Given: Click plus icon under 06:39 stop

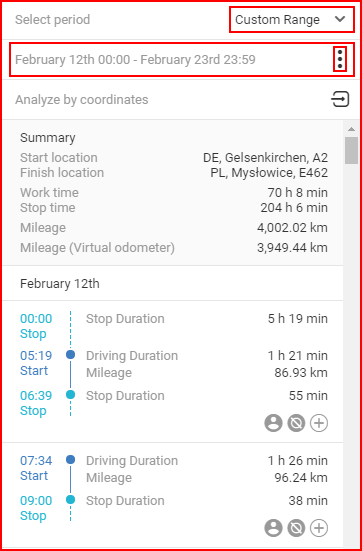Looking at the screenshot, I should point(318,423).
